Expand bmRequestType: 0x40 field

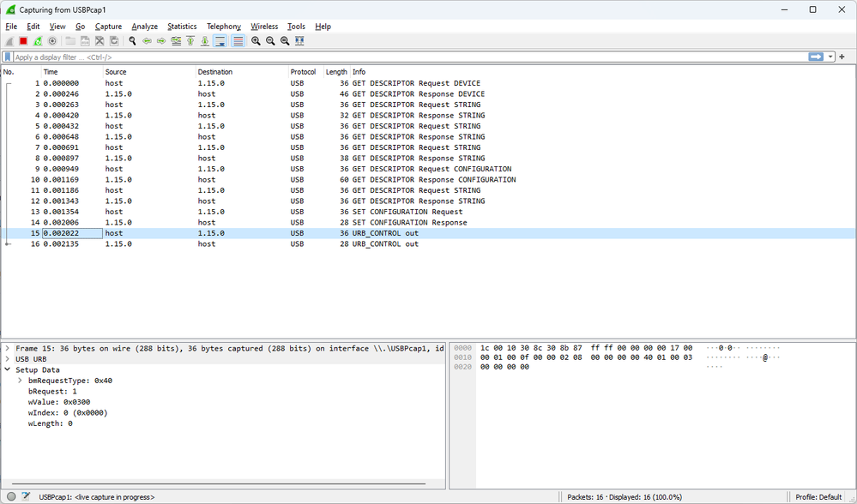point(20,381)
